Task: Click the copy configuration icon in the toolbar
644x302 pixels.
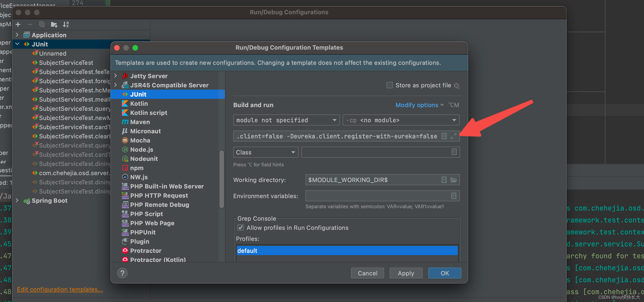Action: pos(42,25)
